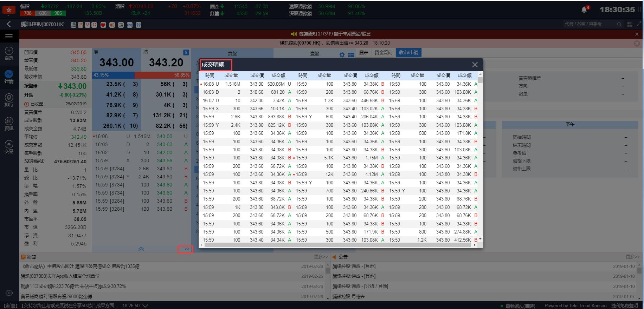Click 更多>> link in the 新聞 section
Screen dimensions: 644x309
pyautogui.click(x=321, y=257)
